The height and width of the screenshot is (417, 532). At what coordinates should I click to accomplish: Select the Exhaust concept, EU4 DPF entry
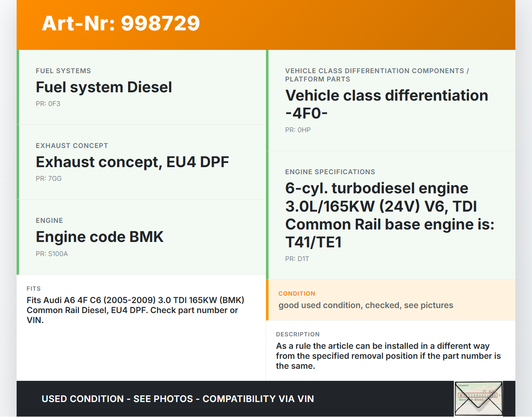click(132, 162)
